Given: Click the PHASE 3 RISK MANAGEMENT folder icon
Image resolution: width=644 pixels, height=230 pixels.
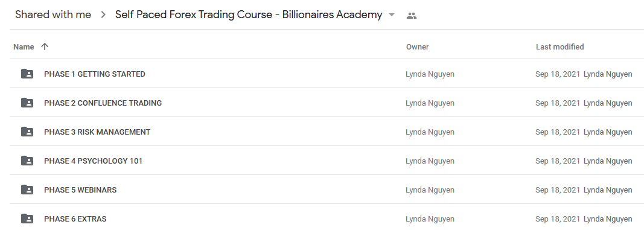Looking at the screenshot, I should tap(27, 132).
